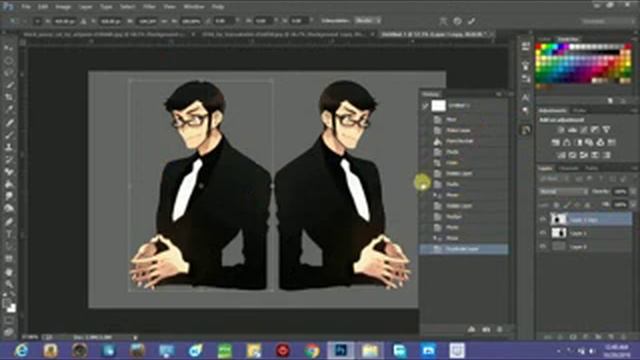Toggle lock transparent pixels
The image size is (640, 360).
pyautogui.click(x=556, y=204)
